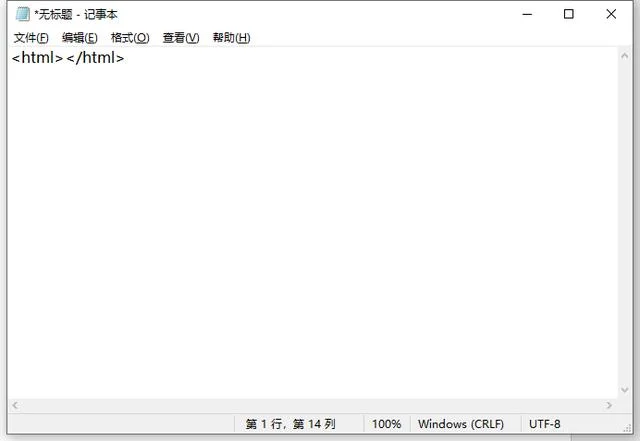Click the 第 1 行, 第 14 列 status indicator
The height and width of the screenshot is (441, 640).
tap(290, 424)
